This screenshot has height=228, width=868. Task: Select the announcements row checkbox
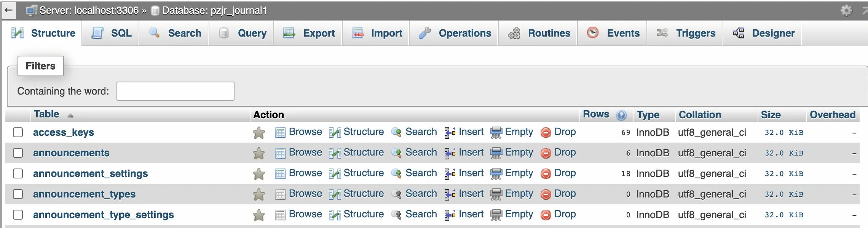point(18,153)
